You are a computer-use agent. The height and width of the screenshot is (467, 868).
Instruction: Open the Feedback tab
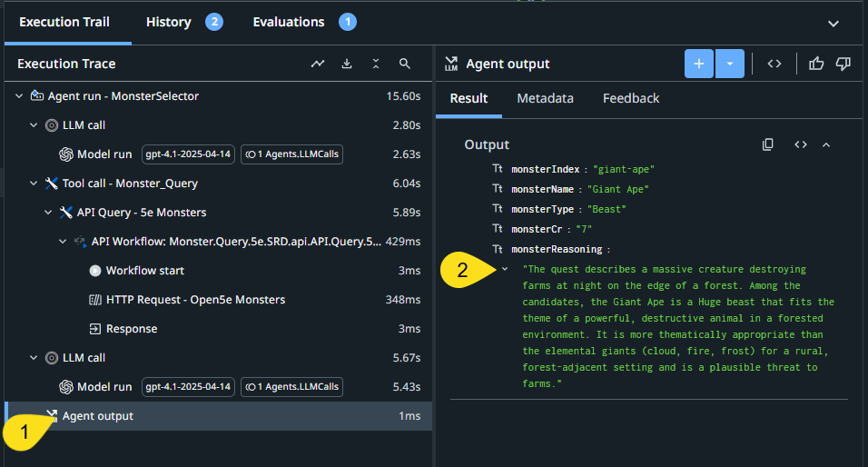(631, 99)
